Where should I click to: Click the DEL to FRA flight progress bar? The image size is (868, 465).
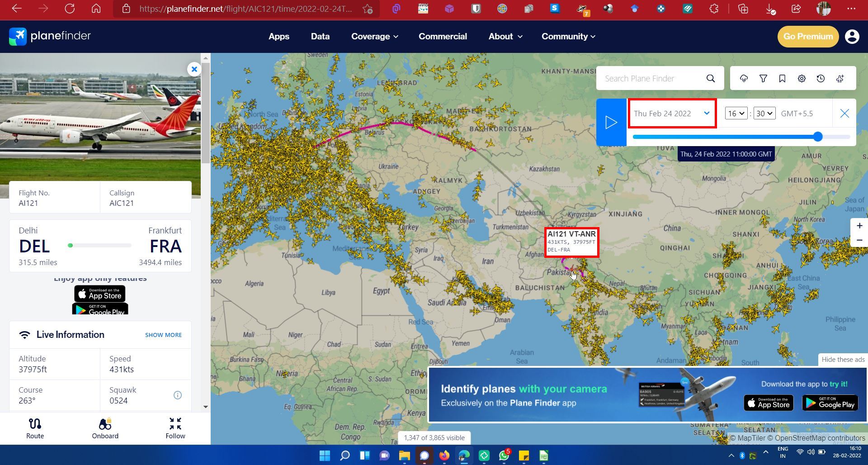click(99, 246)
